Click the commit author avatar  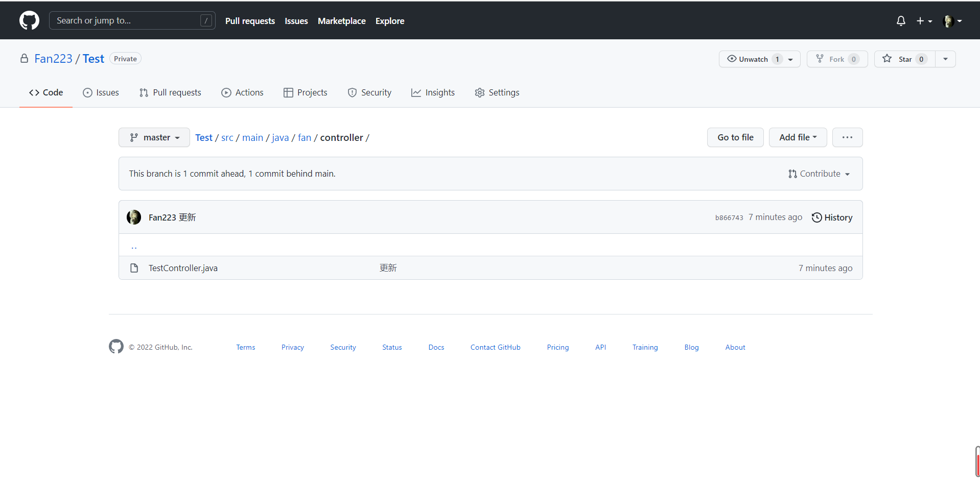134,217
